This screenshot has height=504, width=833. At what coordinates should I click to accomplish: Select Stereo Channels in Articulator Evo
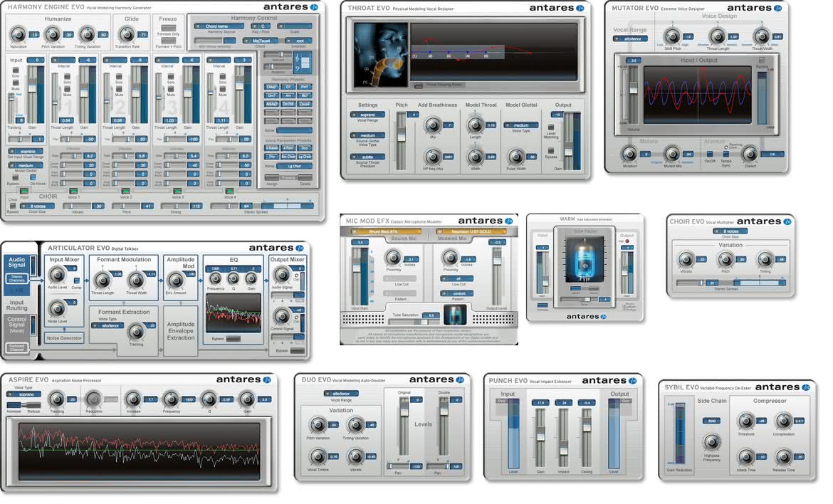(17, 278)
